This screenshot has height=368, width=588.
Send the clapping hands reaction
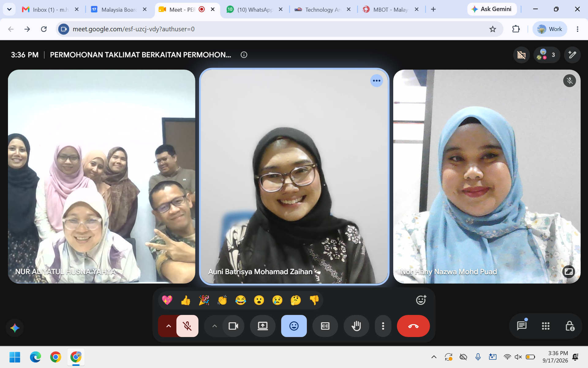tap(222, 300)
